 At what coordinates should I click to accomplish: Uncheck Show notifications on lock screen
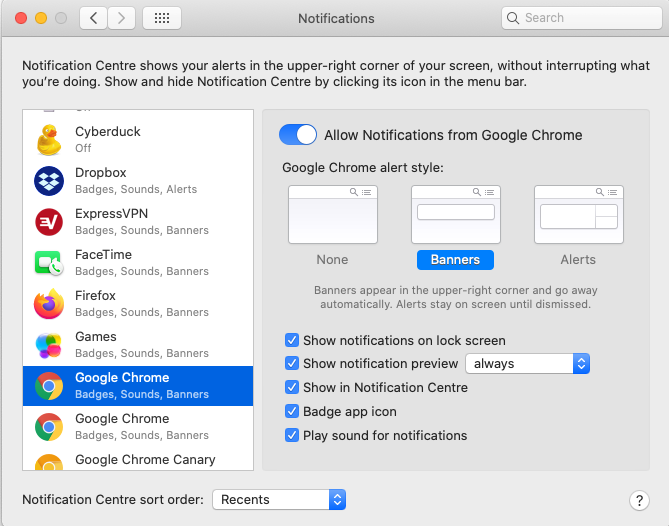(x=292, y=340)
